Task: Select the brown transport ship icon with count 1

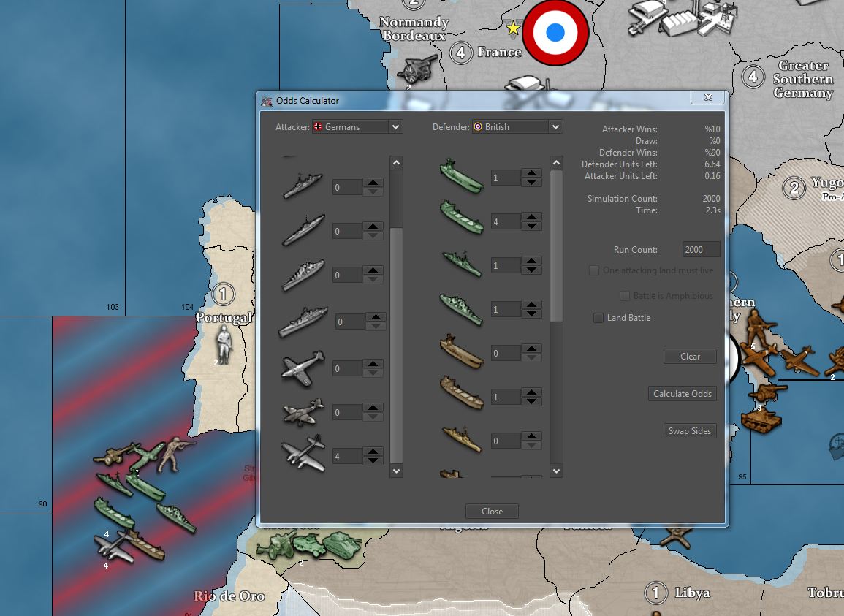Action: [461, 392]
